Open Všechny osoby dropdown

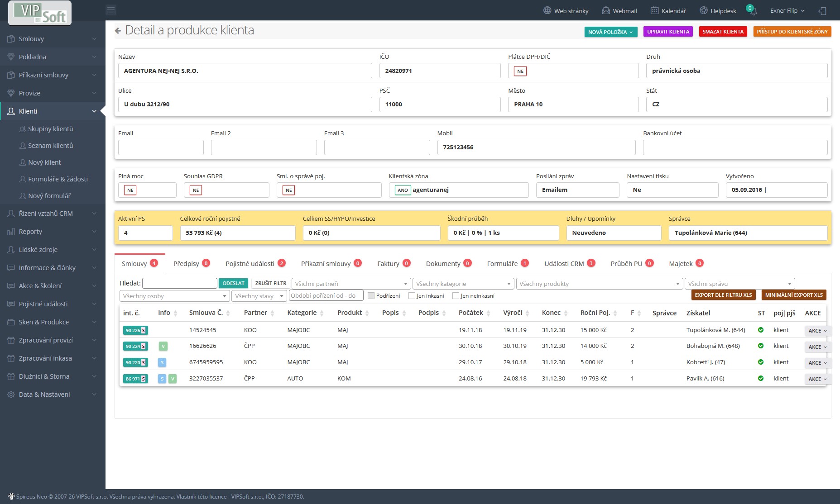tap(174, 296)
